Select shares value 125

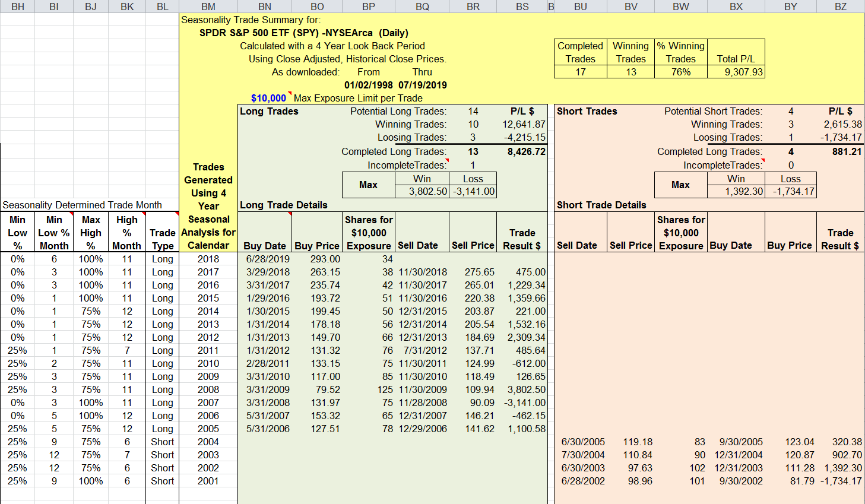tap(385, 389)
